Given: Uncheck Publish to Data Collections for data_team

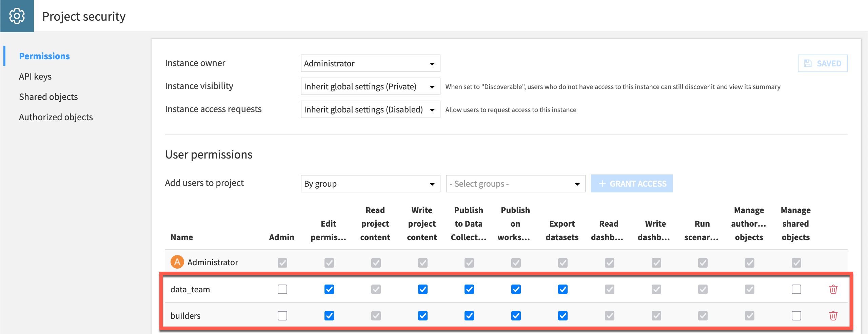Looking at the screenshot, I should pyautogui.click(x=469, y=289).
